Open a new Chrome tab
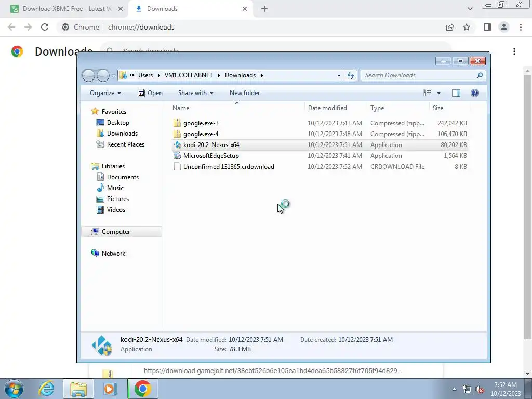This screenshot has width=532, height=399. coord(264,9)
